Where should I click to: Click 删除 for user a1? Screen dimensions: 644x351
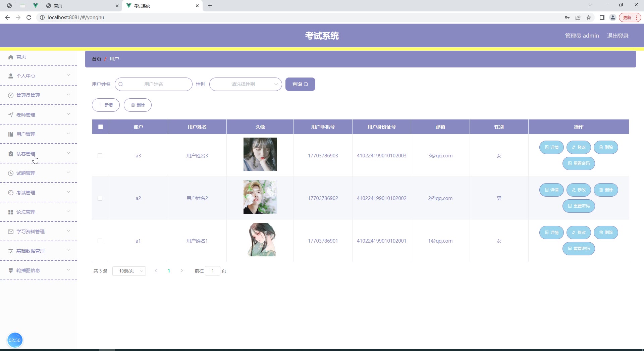(x=606, y=233)
